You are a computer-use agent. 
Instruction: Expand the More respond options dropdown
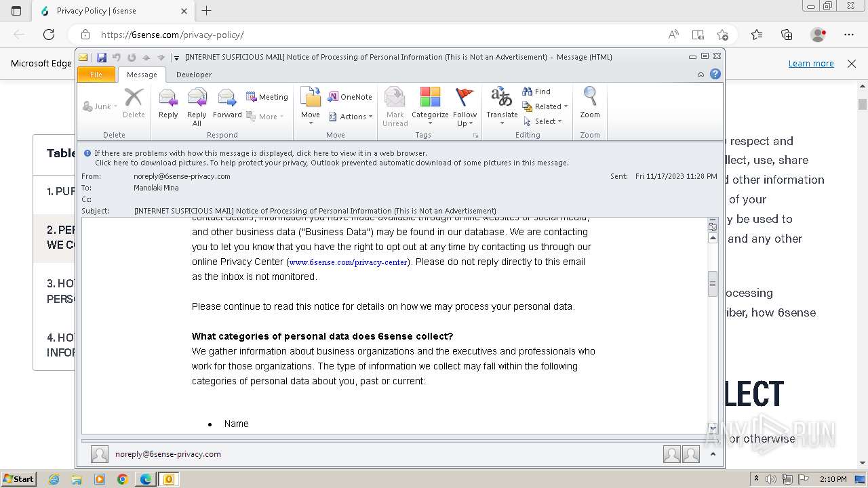[x=265, y=117]
